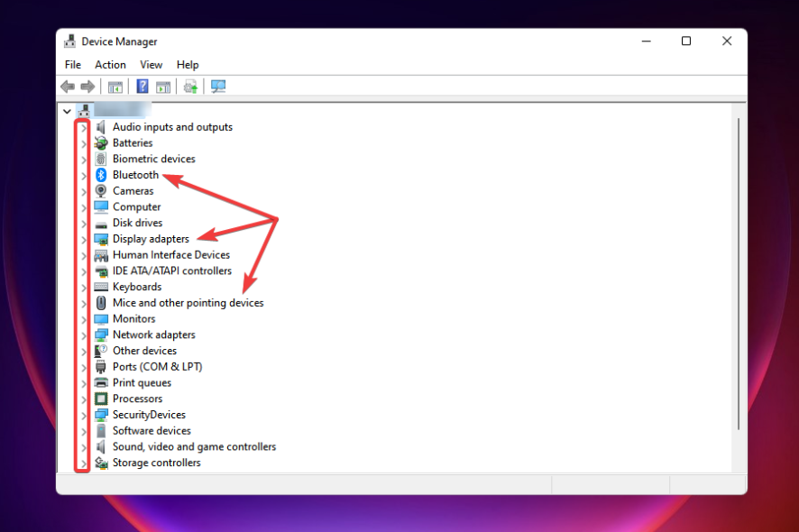Image resolution: width=799 pixels, height=532 pixels.
Task: Select the Cameras device icon
Action: click(101, 190)
